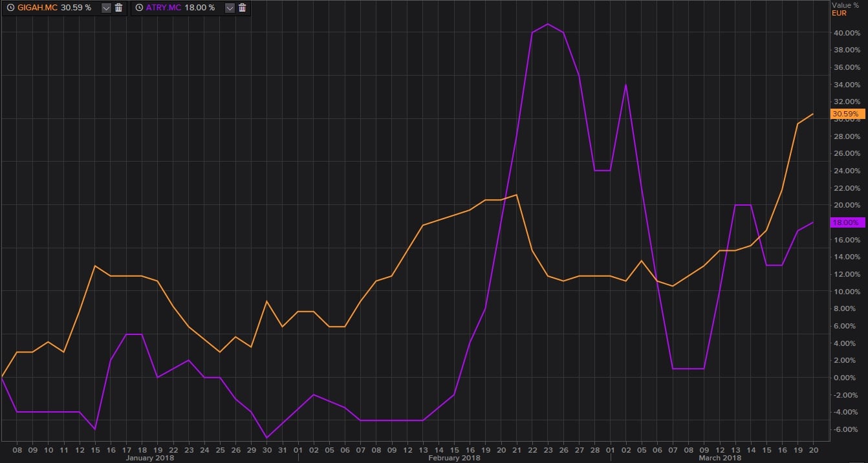The image size is (868, 463).
Task: Select the ATRY.MC legend label
Action: click(x=164, y=8)
